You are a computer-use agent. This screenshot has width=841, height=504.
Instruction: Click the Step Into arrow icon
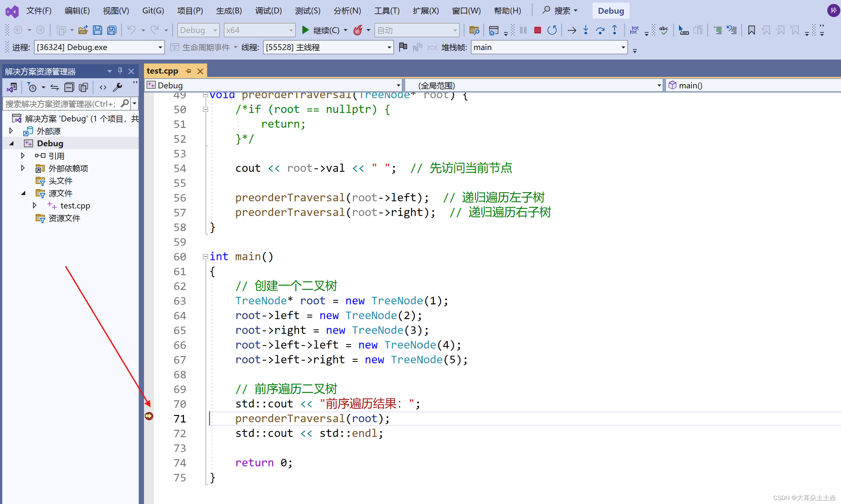tap(586, 30)
